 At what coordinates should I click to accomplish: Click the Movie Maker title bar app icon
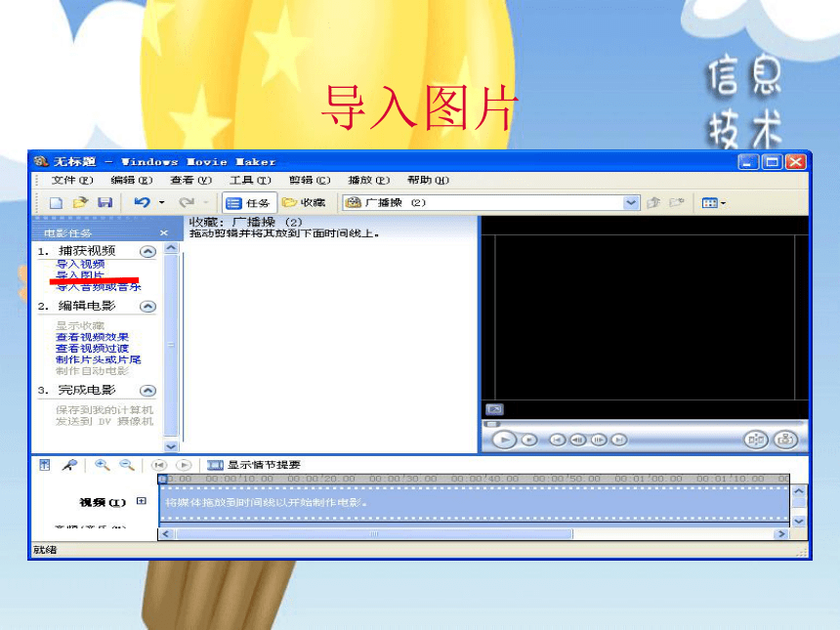(41, 161)
